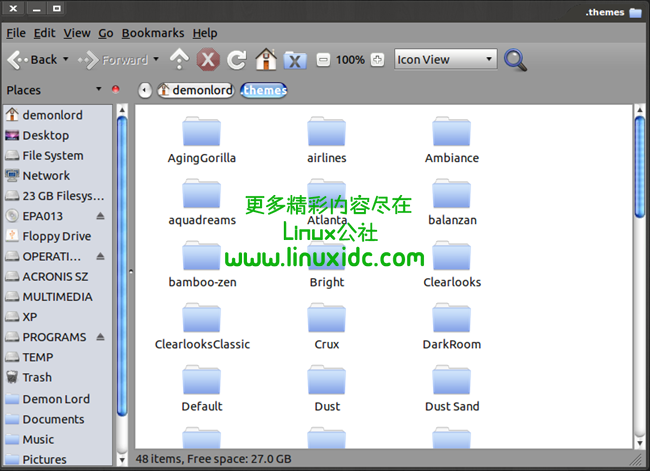This screenshot has height=471, width=650.
Task: Collapse side pane divider handle
Action: pyautogui.click(x=131, y=272)
